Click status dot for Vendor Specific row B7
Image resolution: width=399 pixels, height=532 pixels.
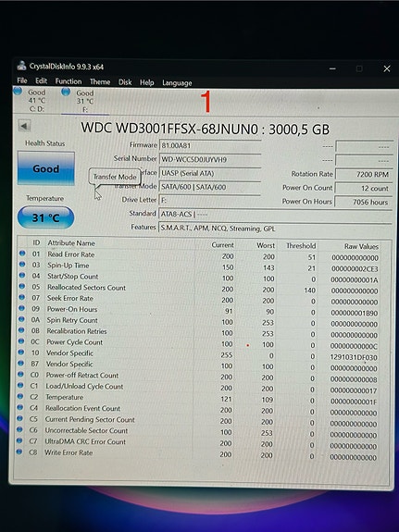[x=20, y=363]
